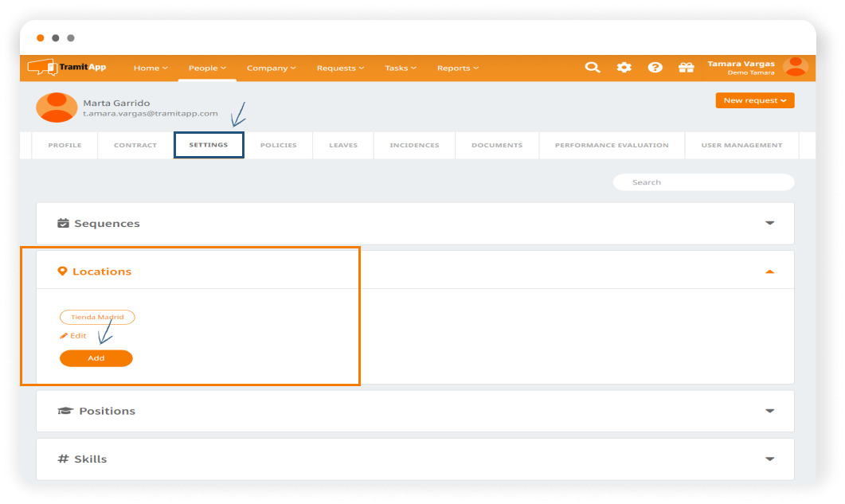Screen dimensions: 845x504
Task: Open the People dropdown menu
Action: click(207, 68)
